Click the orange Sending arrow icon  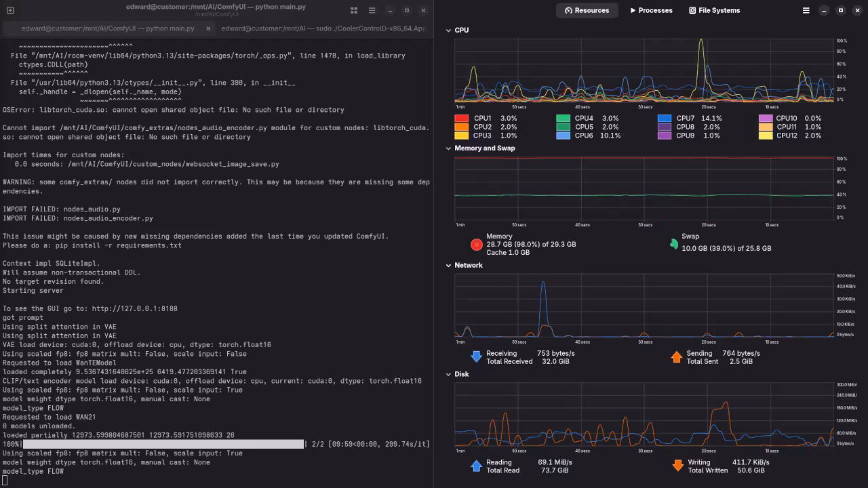676,357
